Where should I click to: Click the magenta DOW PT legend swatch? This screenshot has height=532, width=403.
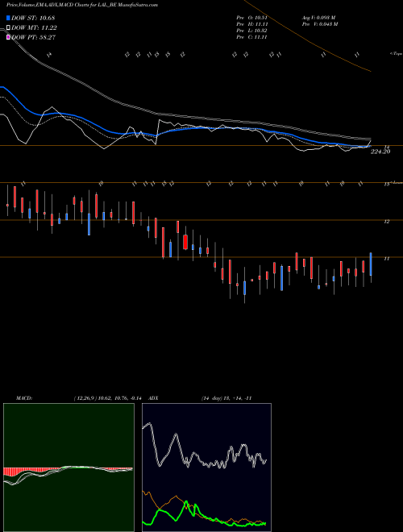click(8, 37)
